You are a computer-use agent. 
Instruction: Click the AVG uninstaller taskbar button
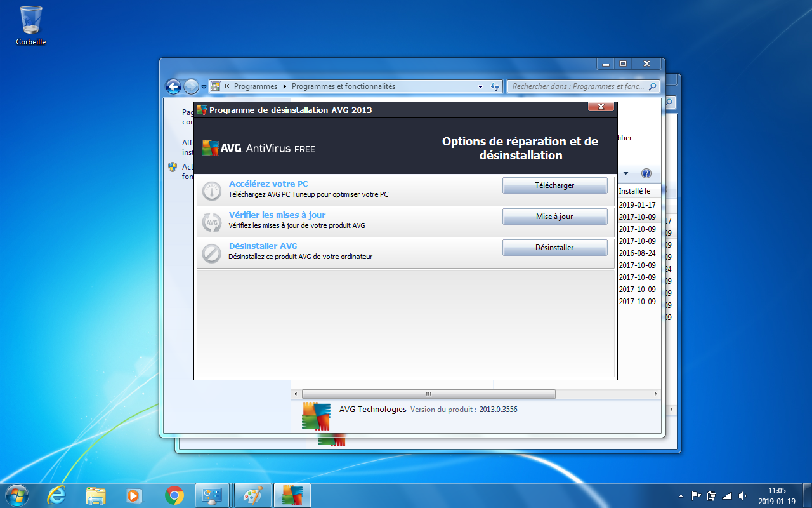tap(292, 495)
